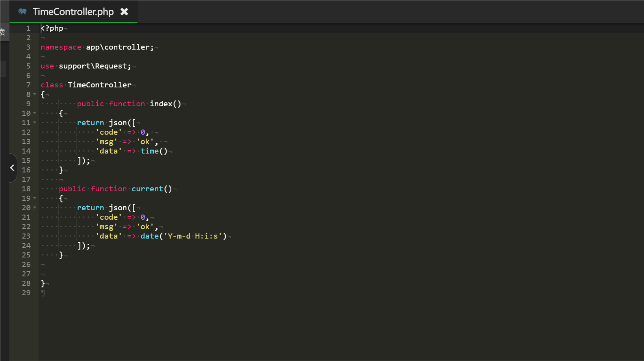The image size is (644, 361).
Task: Click the closing '}' on line 16
Action: point(61,170)
